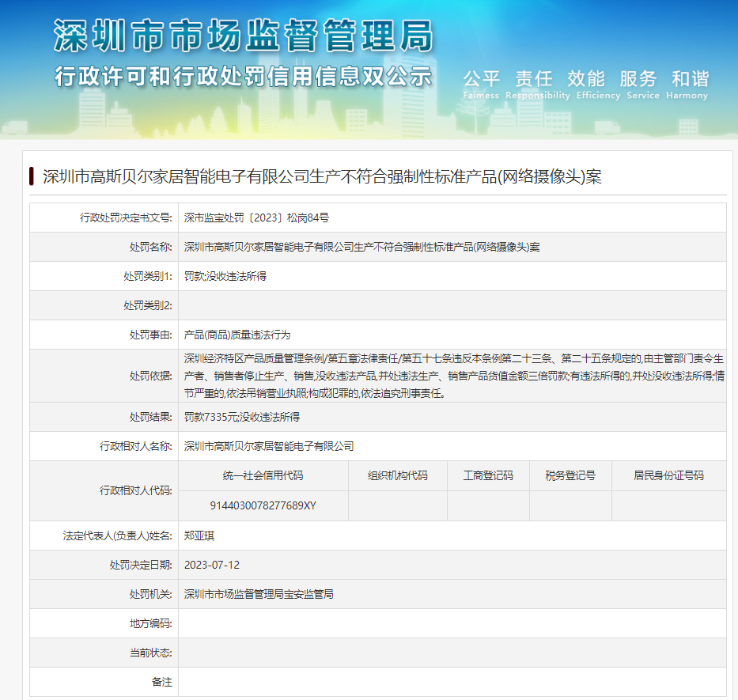
Task: Click the decision date 2023-07-12
Action: tap(211, 565)
